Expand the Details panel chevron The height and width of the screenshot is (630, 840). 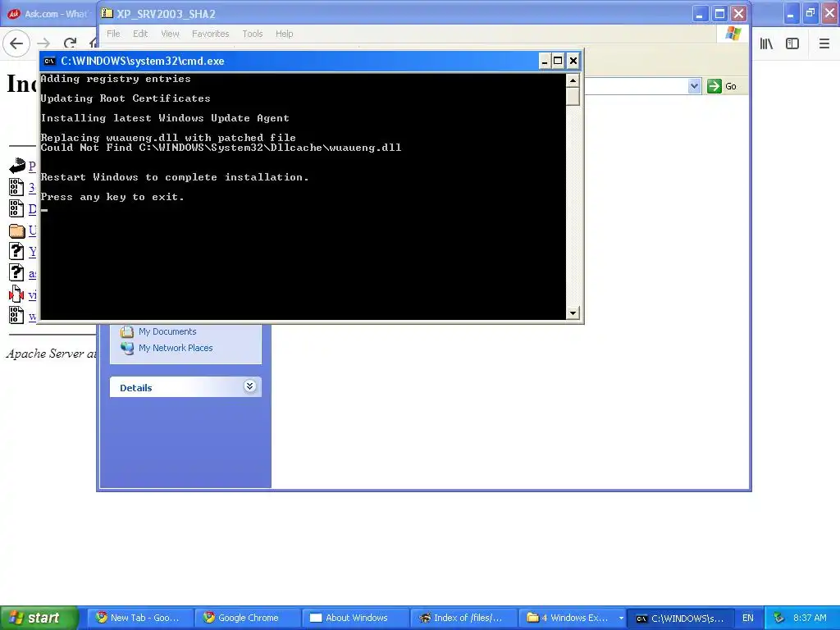[x=249, y=386]
